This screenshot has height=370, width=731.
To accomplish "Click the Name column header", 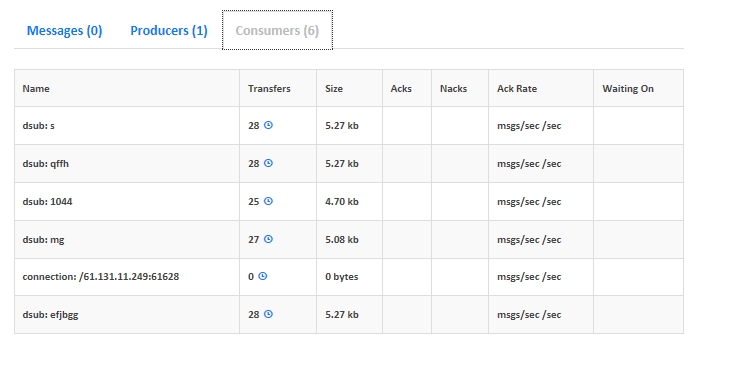I will [36, 89].
